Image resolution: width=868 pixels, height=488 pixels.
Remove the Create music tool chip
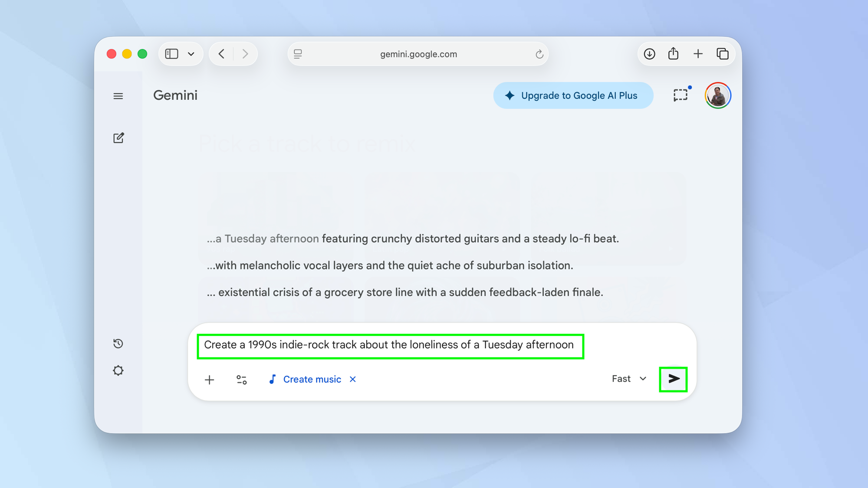pos(353,380)
